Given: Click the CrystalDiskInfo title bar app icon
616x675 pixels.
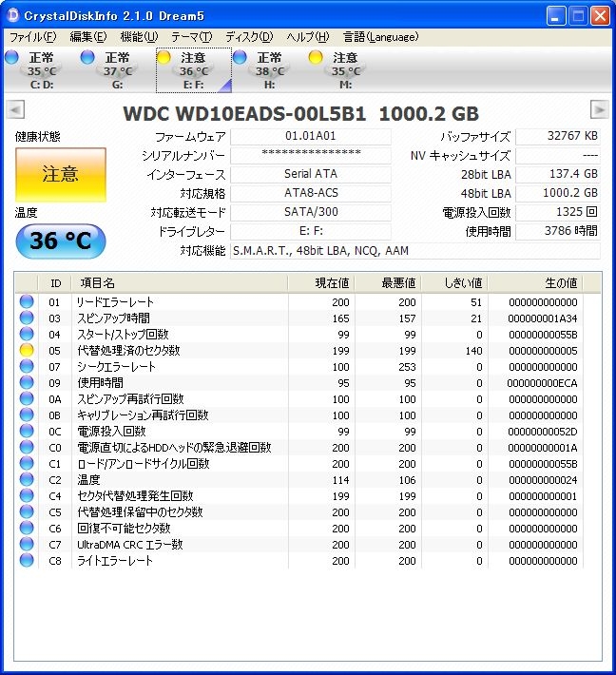Looking at the screenshot, I should point(13,15).
